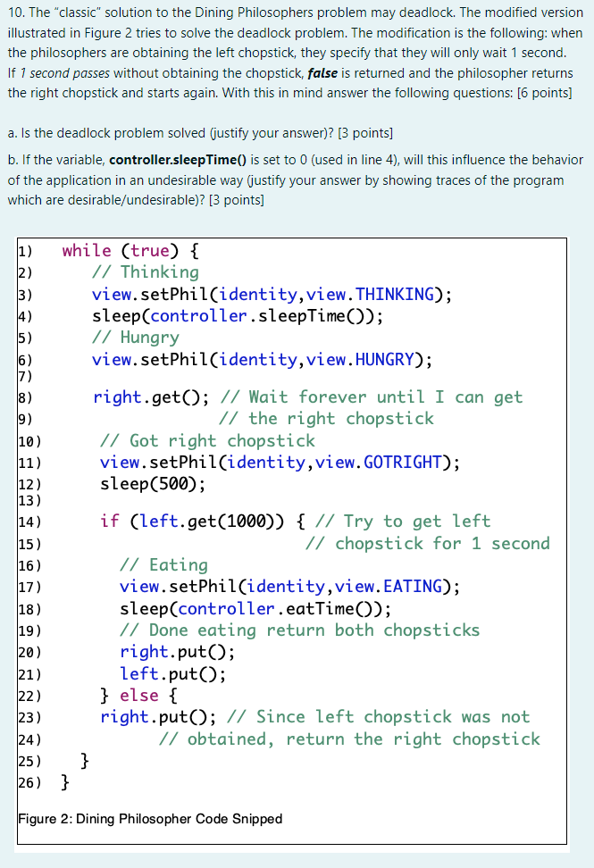Click the '// Eating' comment
The width and height of the screenshot is (594, 868).
pyautogui.click(x=163, y=564)
